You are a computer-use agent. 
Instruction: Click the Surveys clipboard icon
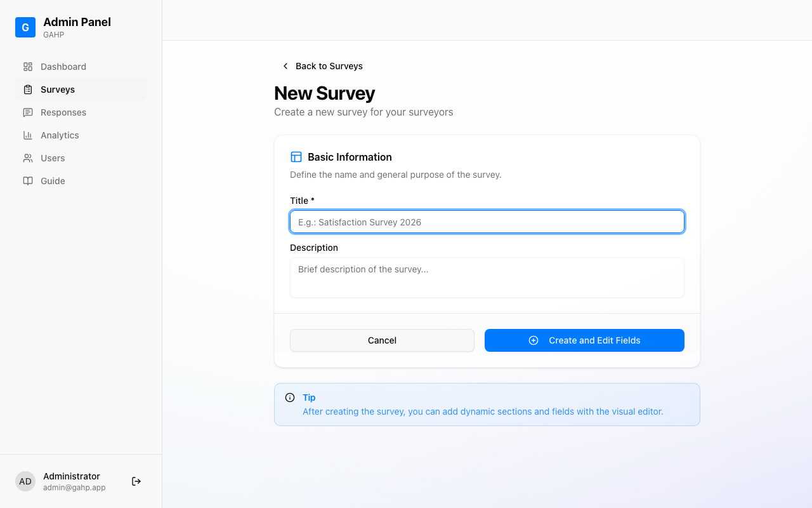click(x=27, y=90)
